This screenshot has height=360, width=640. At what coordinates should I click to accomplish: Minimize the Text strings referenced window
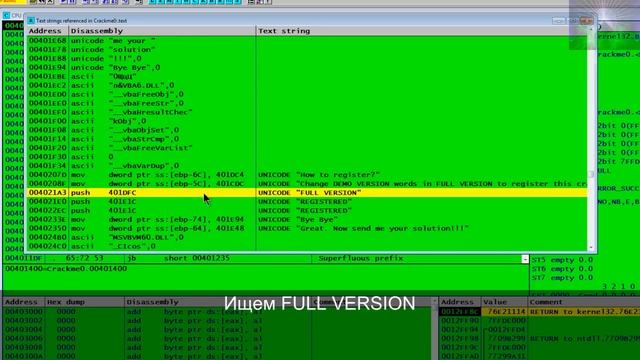558,20
